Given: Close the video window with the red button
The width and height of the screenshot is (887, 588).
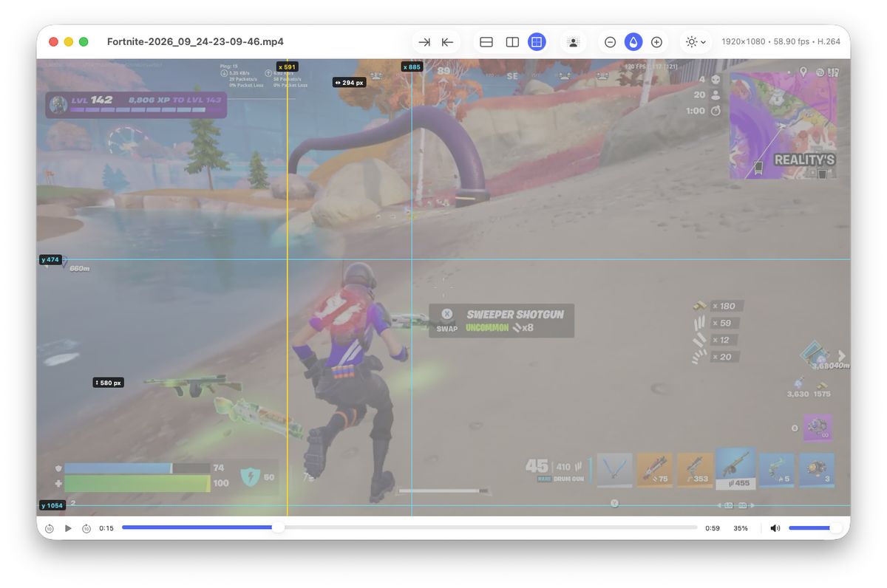Looking at the screenshot, I should pos(53,42).
